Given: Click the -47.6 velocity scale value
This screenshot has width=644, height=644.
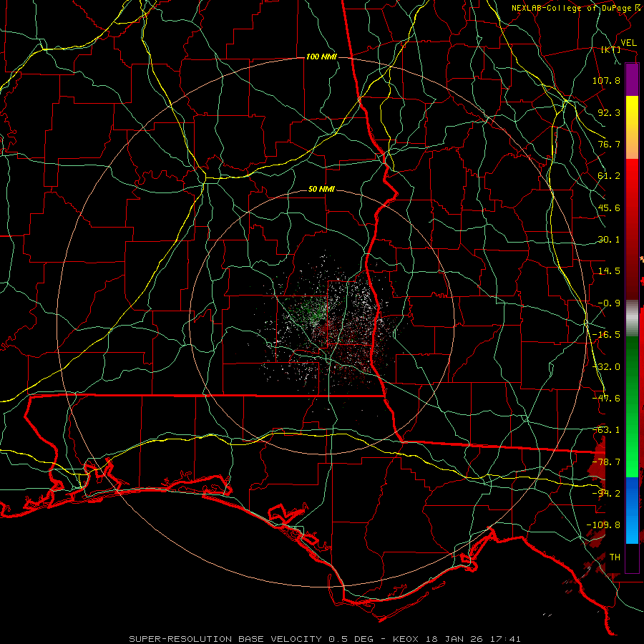Looking at the screenshot, I should pos(606,399).
